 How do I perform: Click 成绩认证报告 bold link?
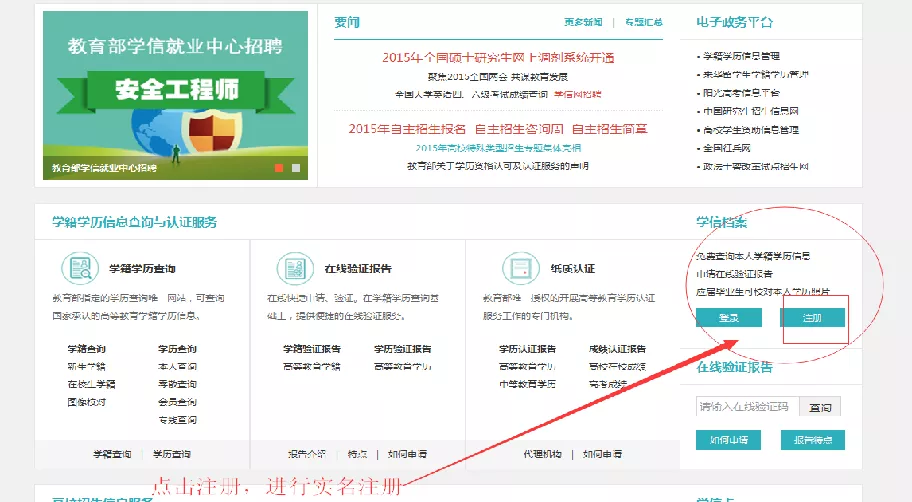point(618,349)
